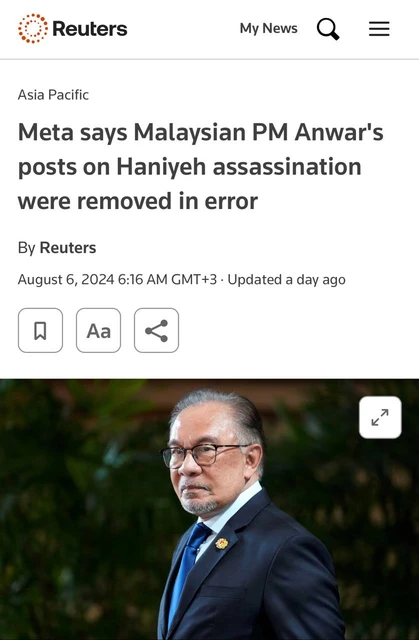Click the 'GMT+3' timezone text
The image size is (419, 640).
[x=194, y=280]
